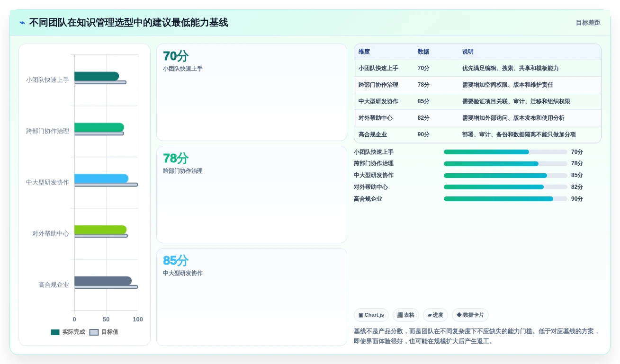Click the 高合规企业 progress bar
Image resolution: width=620 pixels, height=364 pixels.
[x=505, y=199]
